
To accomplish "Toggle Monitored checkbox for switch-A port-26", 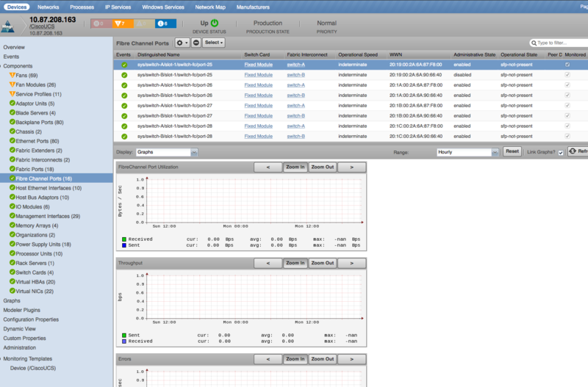I will (567, 84).
